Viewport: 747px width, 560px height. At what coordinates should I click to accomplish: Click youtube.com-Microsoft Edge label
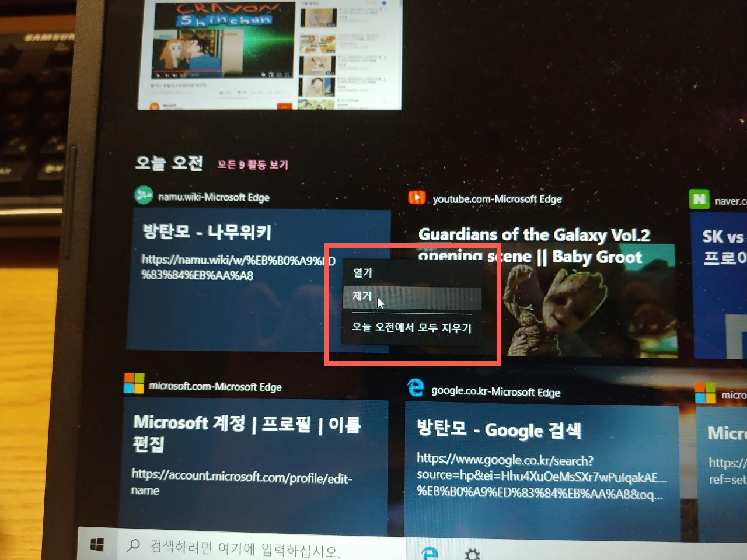497,199
